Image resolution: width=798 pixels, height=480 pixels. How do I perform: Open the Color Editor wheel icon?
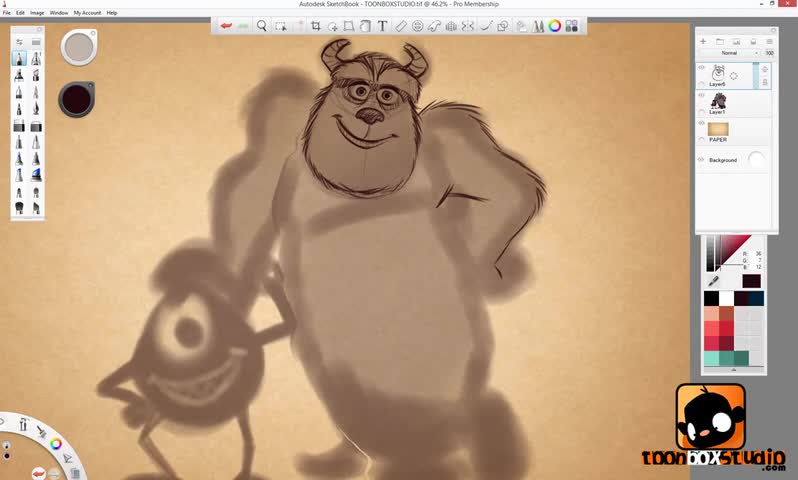click(x=555, y=26)
